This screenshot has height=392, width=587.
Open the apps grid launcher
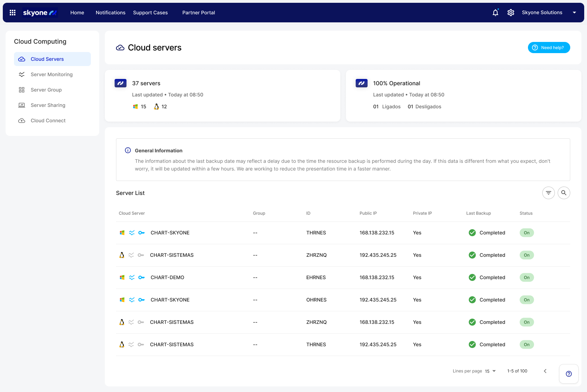point(13,13)
